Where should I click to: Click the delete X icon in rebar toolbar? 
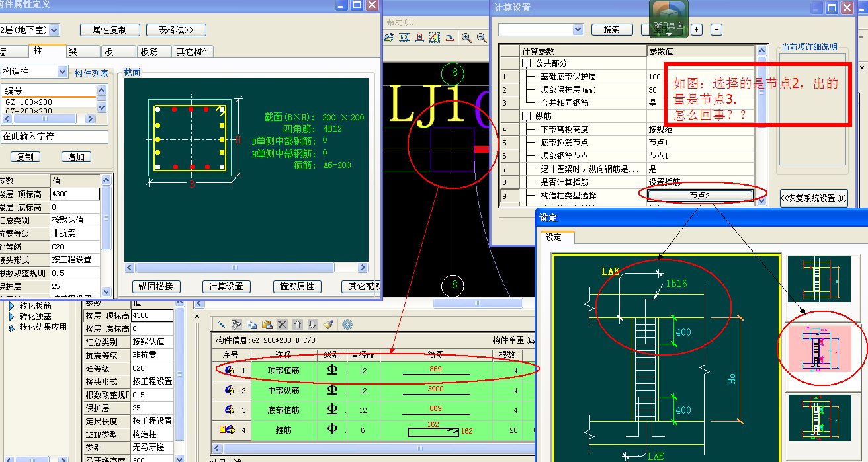coord(282,325)
